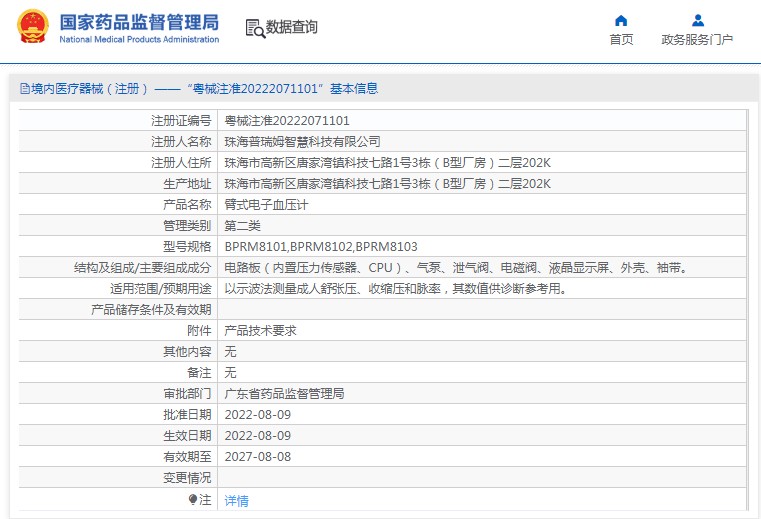The image size is (761, 519).
Task: Click the 型号规格 label
Action: point(187,247)
